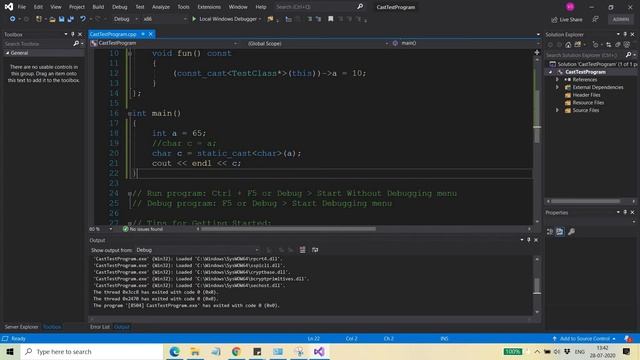The width and height of the screenshot is (640, 360).
Task: Select the Resource Files folder
Action: [588, 102]
